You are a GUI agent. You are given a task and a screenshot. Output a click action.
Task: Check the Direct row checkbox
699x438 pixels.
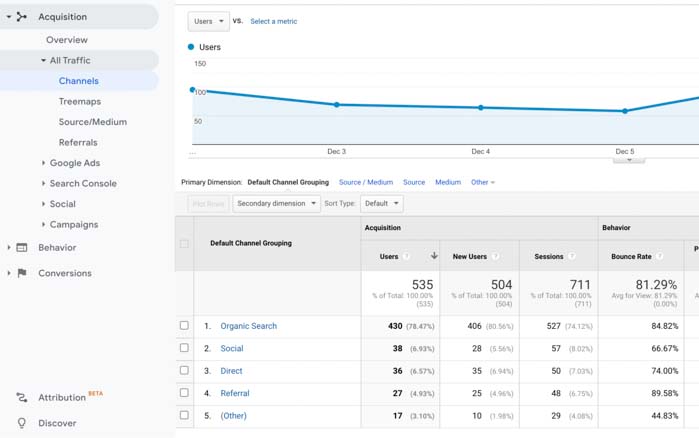(x=184, y=370)
